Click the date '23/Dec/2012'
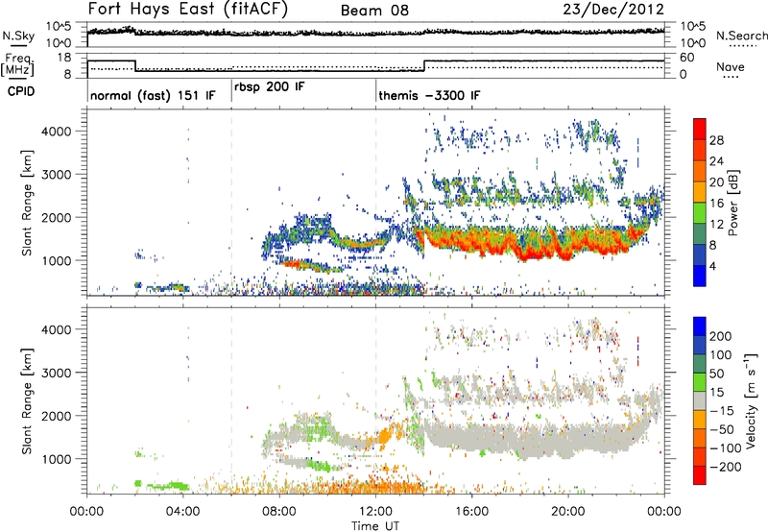This screenshot has height=532, width=768. [613, 9]
